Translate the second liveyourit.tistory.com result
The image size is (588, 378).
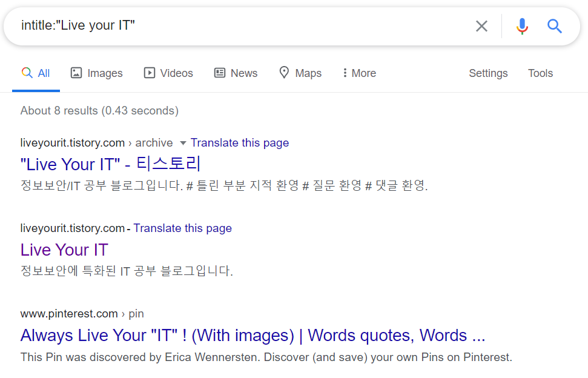coord(183,228)
